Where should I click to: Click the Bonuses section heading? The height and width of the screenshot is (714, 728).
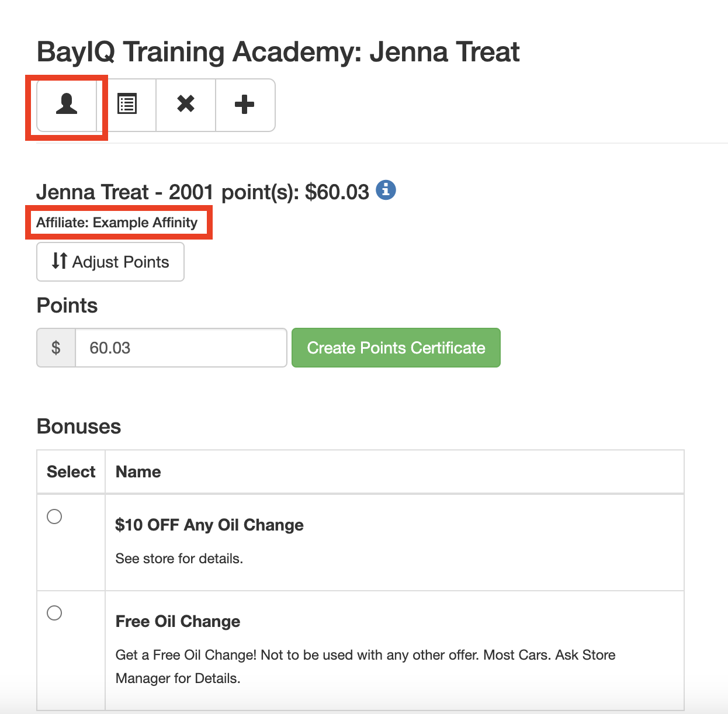(x=79, y=427)
